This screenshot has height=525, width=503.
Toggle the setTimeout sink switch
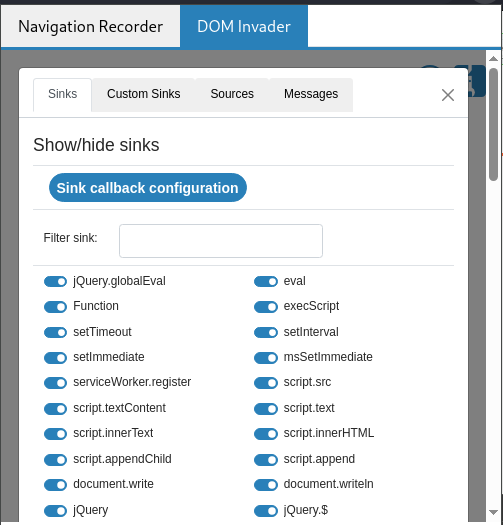tap(56, 332)
